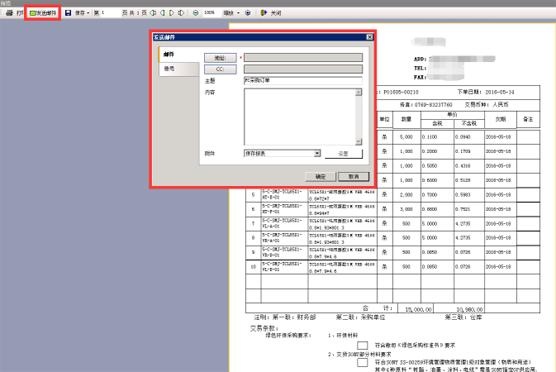Click the 交期 column header in the report

500,120
